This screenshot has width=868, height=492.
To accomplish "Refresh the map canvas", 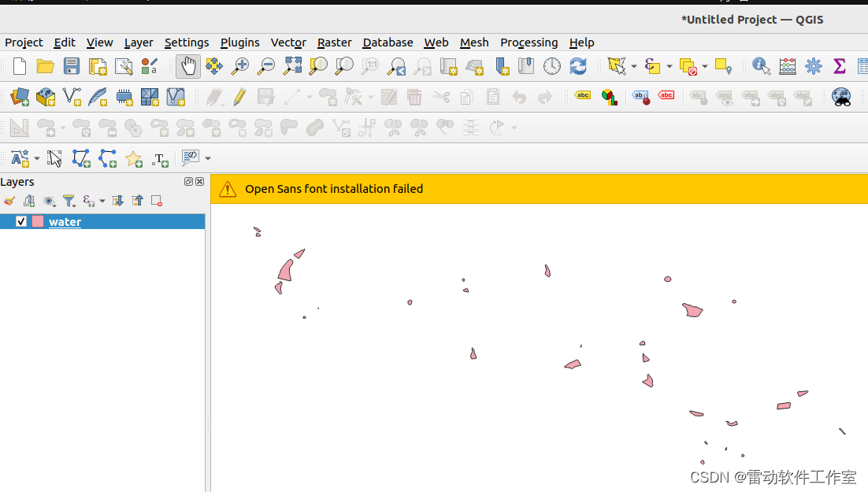I will tap(578, 66).
